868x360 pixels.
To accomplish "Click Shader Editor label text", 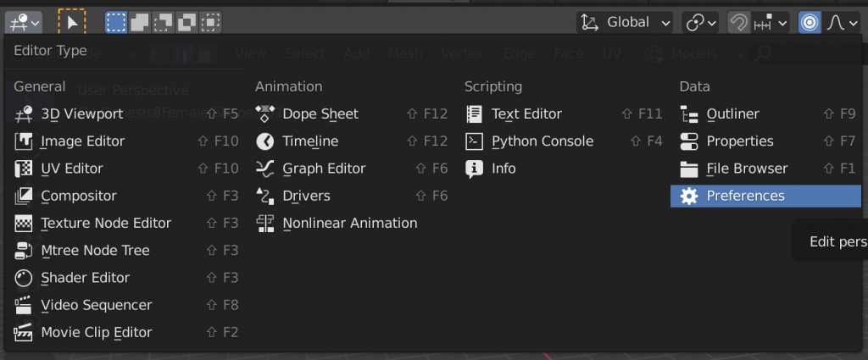I will coord(86,278).
